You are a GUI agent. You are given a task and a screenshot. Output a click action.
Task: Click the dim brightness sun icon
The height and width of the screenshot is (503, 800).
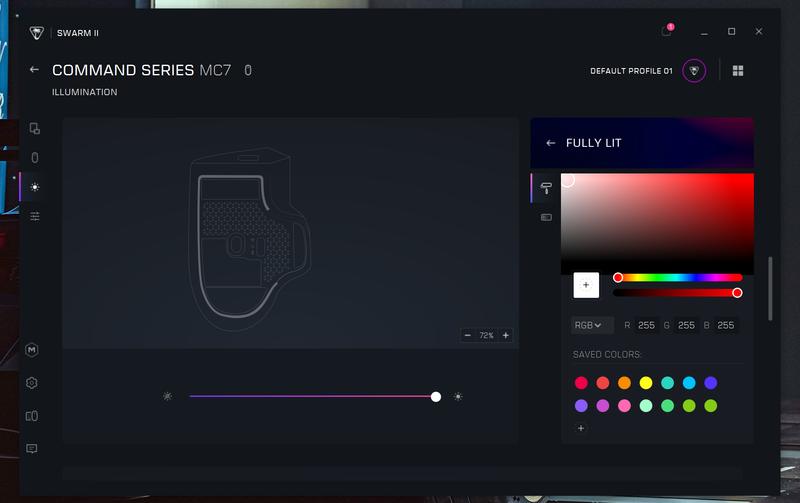point(167,396)
